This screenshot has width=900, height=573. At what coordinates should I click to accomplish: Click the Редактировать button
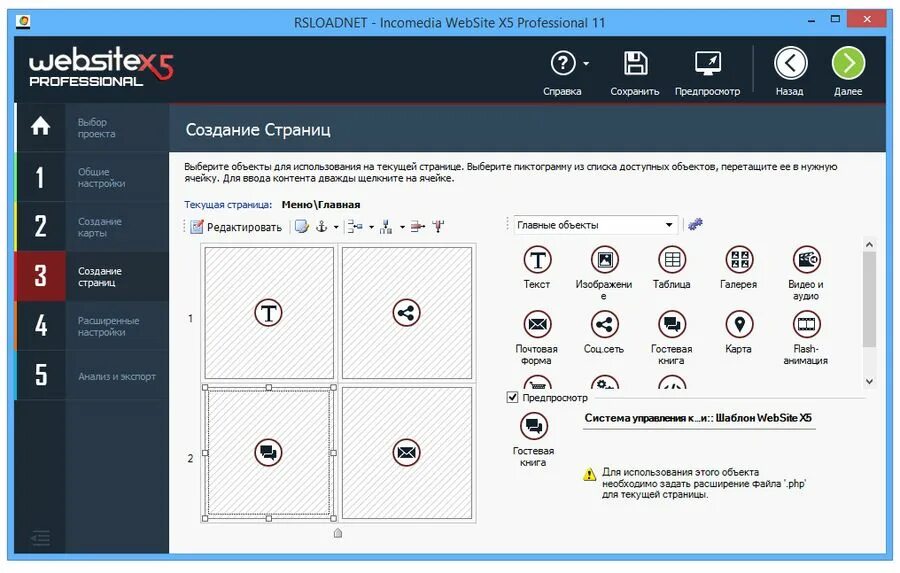pyautogui.click(x=236, y=227)
